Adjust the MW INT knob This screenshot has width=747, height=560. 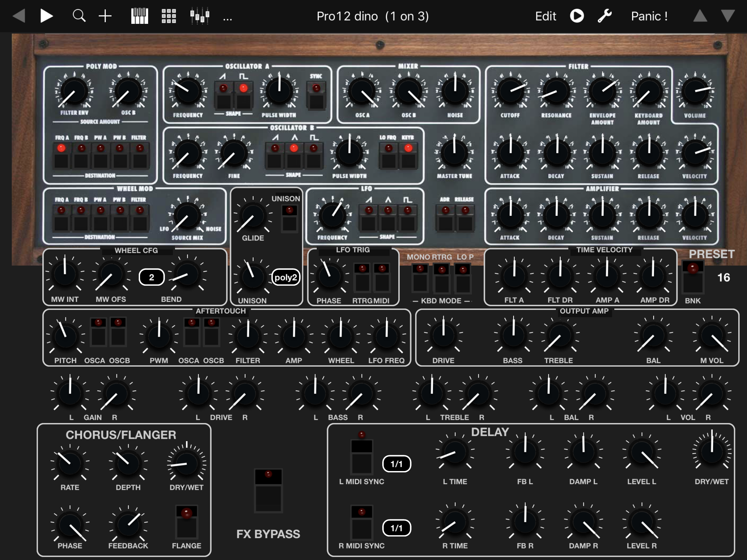click(x=65, y=275)
